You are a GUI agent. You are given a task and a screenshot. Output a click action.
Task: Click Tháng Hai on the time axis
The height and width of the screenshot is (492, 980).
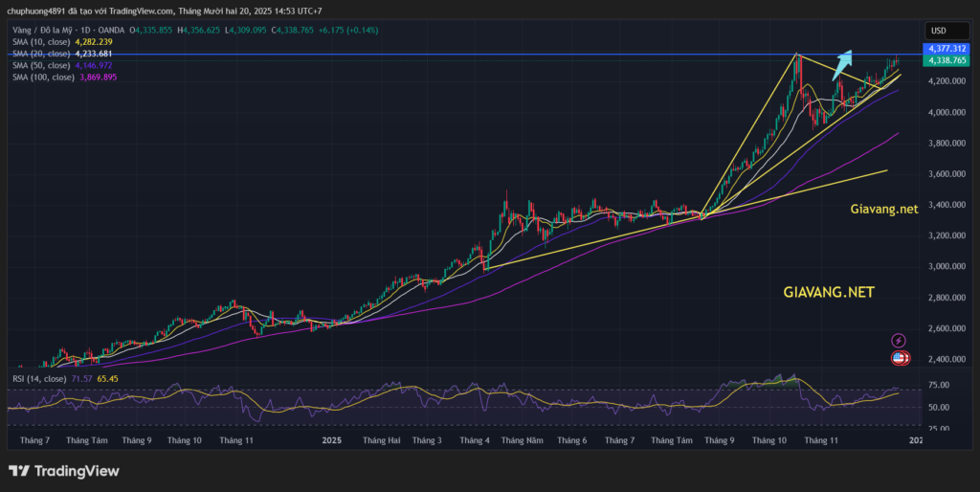pyautogui.click(x=381, y=440)
